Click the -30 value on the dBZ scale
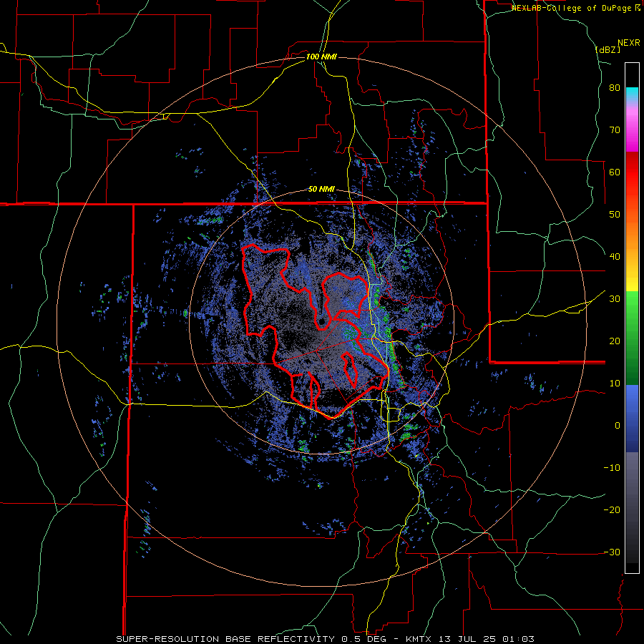 pyautogui.click(x=612, y=552)
